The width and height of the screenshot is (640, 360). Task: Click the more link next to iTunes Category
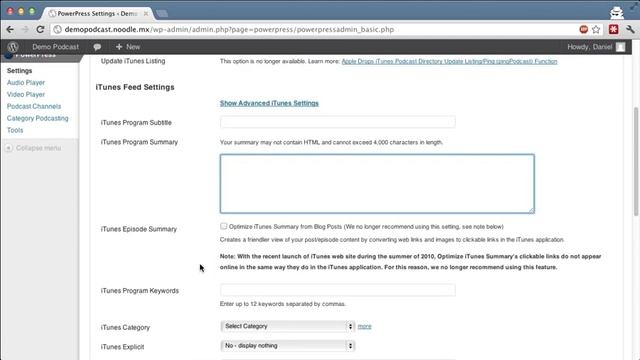(364, 326)
